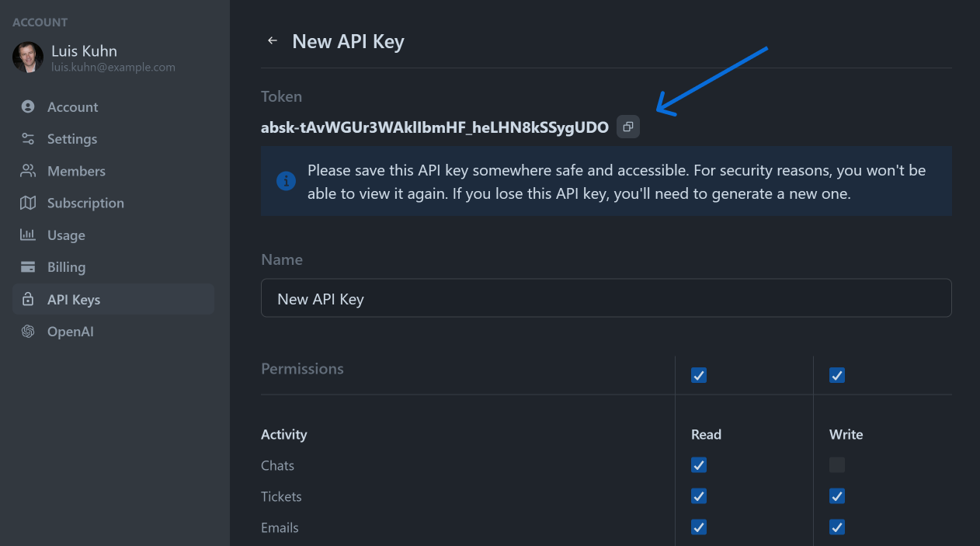Screen dimensions: 980x546
Task: Enable Write permission for Chats
Action: click(x=836, y=464)
